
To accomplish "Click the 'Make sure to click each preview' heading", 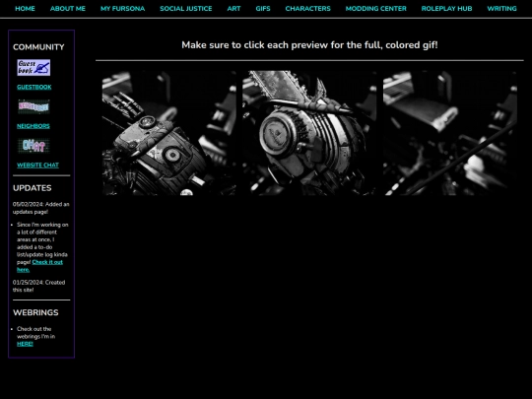I will pyautogui.click(x=309, y=45).
